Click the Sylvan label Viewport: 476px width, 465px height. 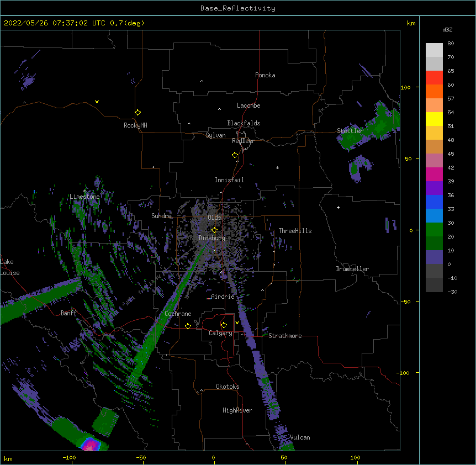[215, 135]
